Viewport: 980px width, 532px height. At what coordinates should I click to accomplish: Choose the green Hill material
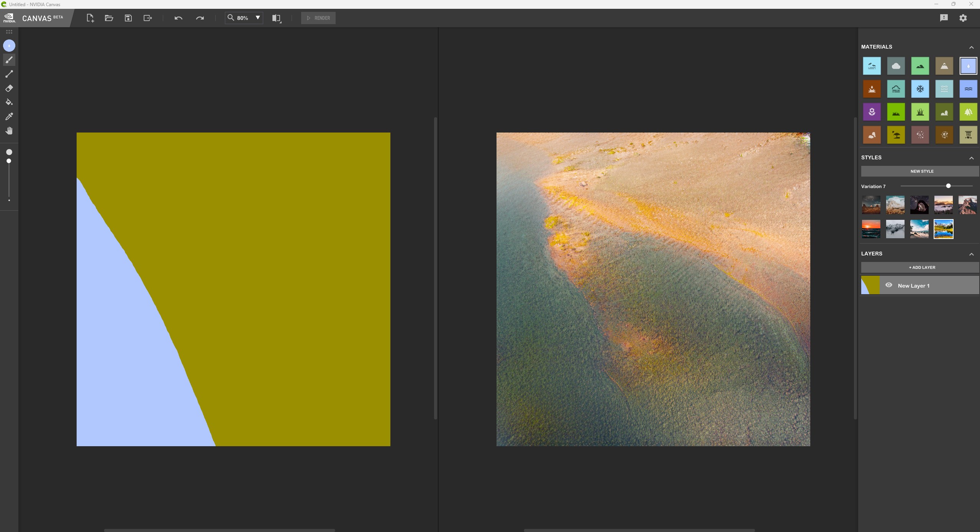(x=920, y=66)
